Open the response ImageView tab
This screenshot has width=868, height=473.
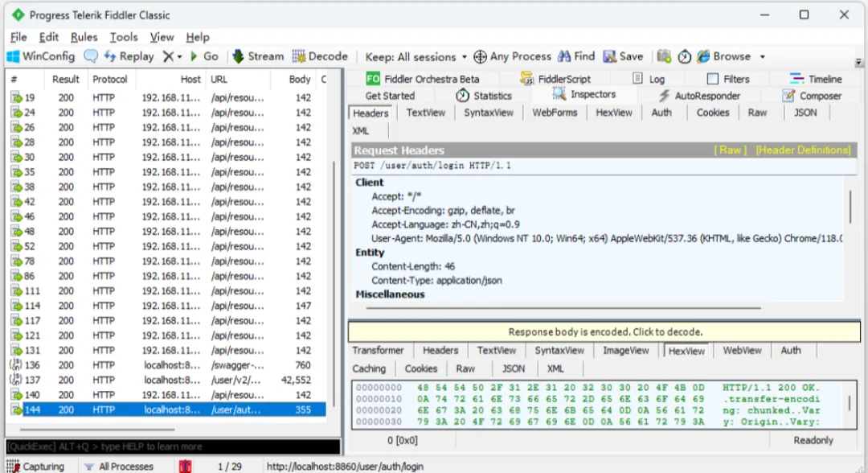625,351
